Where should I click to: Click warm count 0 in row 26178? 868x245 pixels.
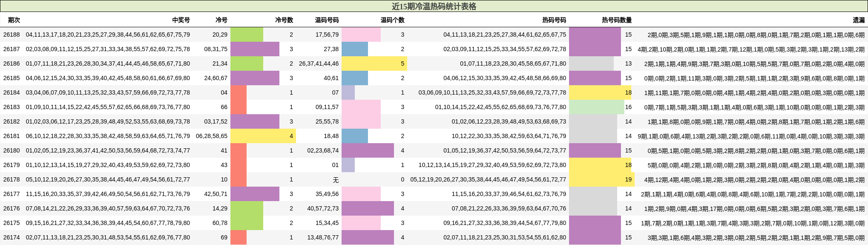[x=402, y=179]
